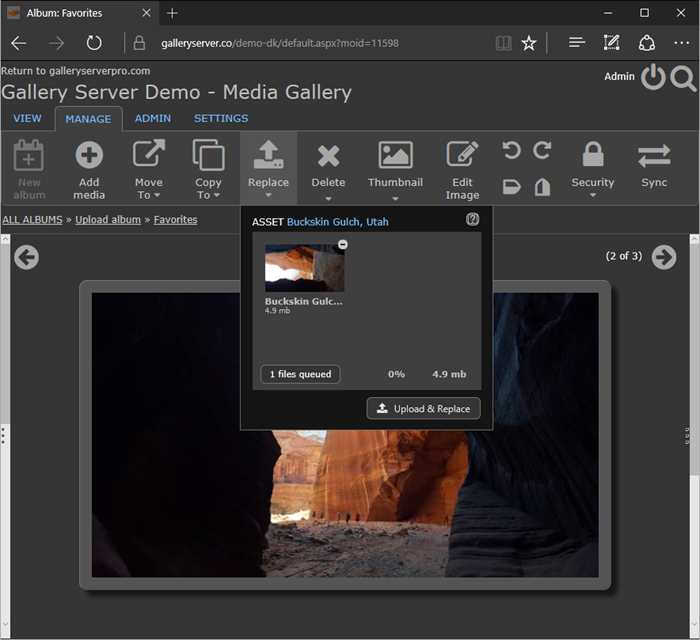
Task: Click the 0% upload progress value
Action: [x=396, y=374]
